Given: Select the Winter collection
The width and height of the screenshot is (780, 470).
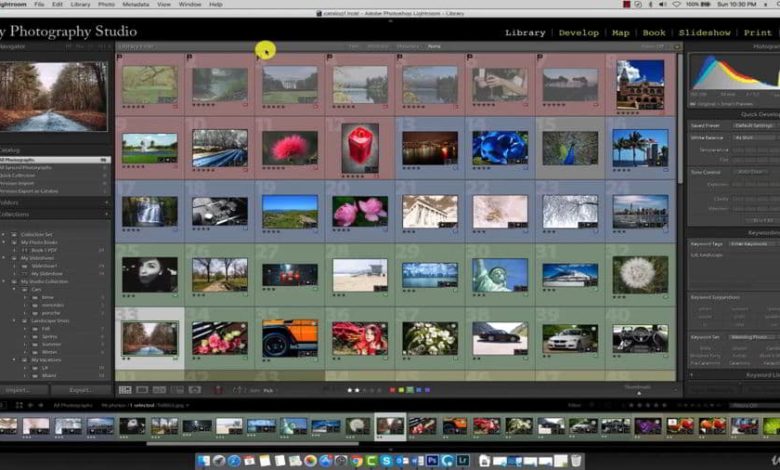Looking at the screenshot, I should (49, 352).
